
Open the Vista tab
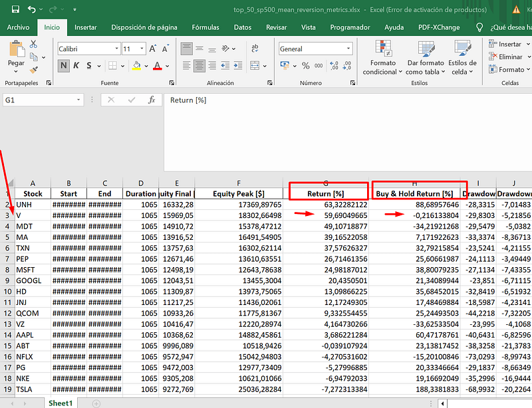coord(309,27)
